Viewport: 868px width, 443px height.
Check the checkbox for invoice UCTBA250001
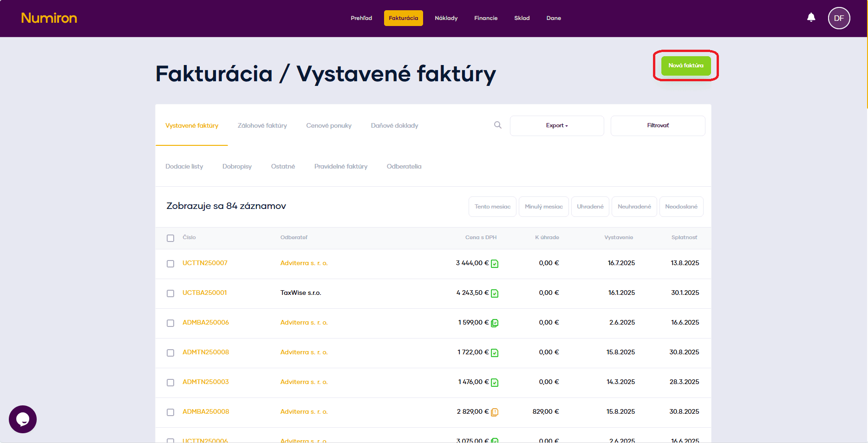(x=170, y=293)
